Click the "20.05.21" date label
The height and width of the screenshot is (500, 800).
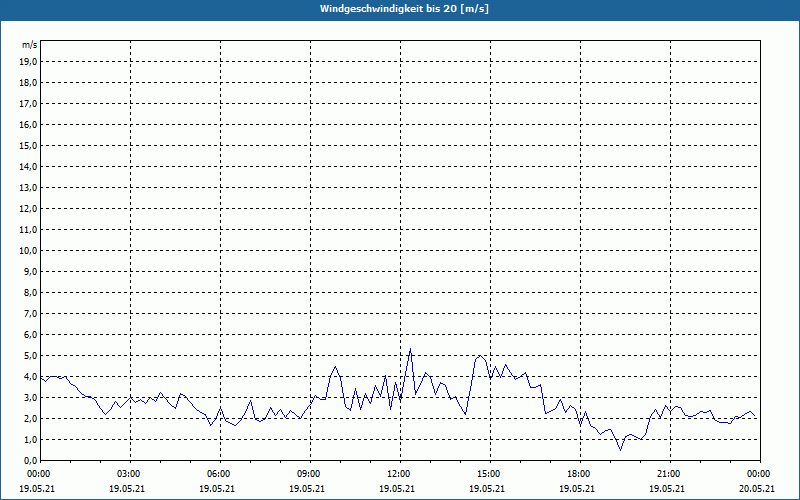pos(757,488)
